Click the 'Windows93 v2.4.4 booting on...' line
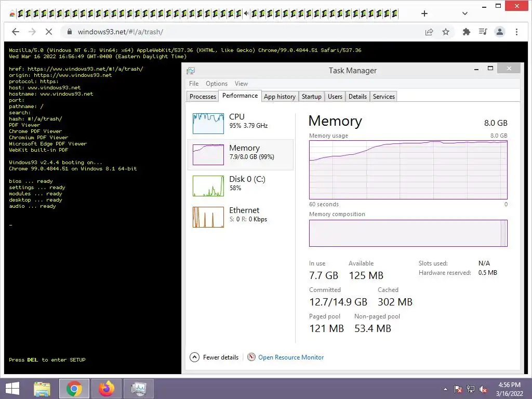532x399 pixels. coord(55,162)
